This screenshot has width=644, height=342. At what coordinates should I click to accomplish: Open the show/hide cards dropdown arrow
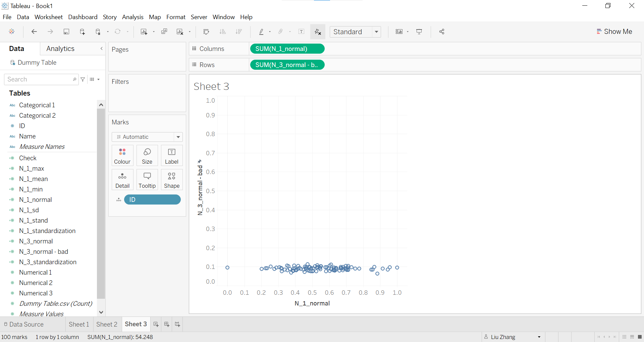pos(408,32)
